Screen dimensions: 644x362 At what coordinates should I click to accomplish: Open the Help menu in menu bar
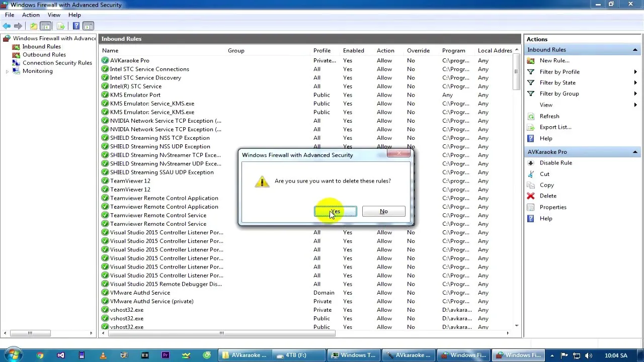coord(74,15)
